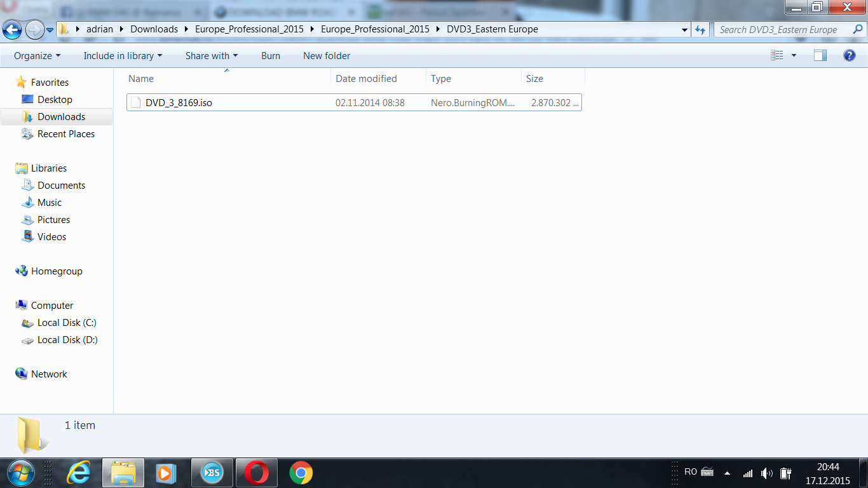The image size is (868, 488).
Task: Open the Pictures library
Action: pos(53,220)
